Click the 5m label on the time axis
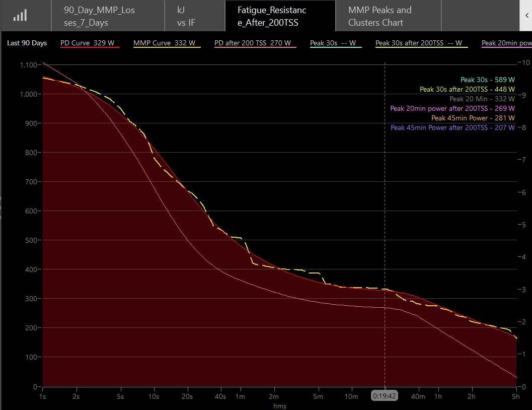 (318, 396)
